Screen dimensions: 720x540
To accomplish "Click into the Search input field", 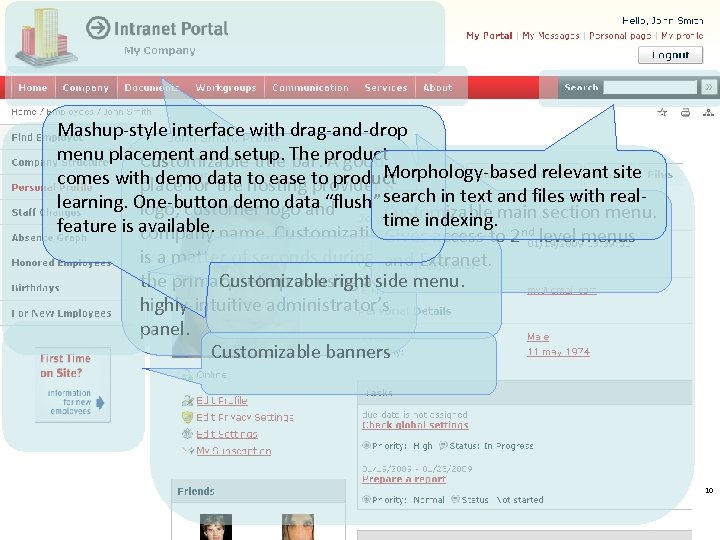I will pos(650,87).
